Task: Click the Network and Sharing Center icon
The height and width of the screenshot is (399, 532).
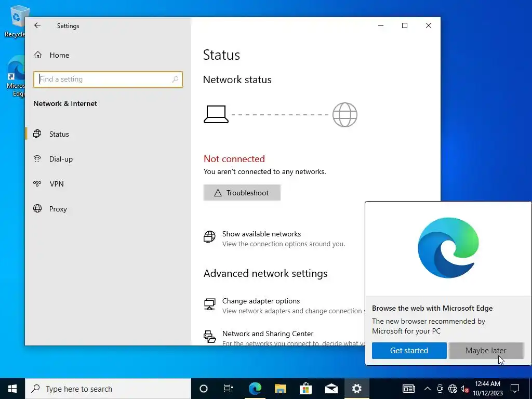Action: point(209,337)
